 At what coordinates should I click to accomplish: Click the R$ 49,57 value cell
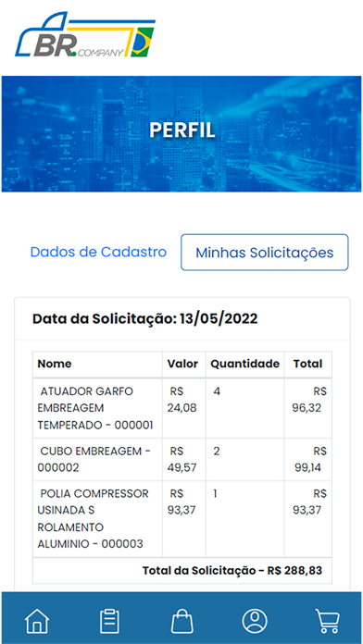point(183,459)
